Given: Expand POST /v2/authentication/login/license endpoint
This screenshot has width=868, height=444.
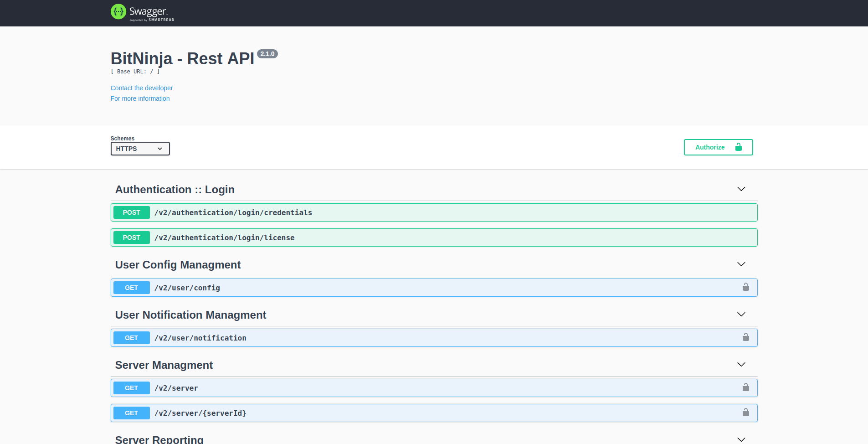Looking at the screenshot, I should click(434, 237).
